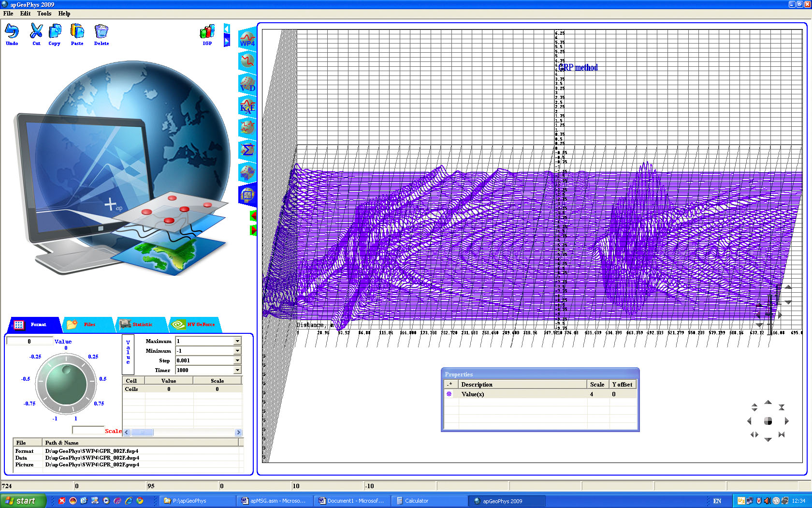Click the Scale input field

tap(88, 430)
